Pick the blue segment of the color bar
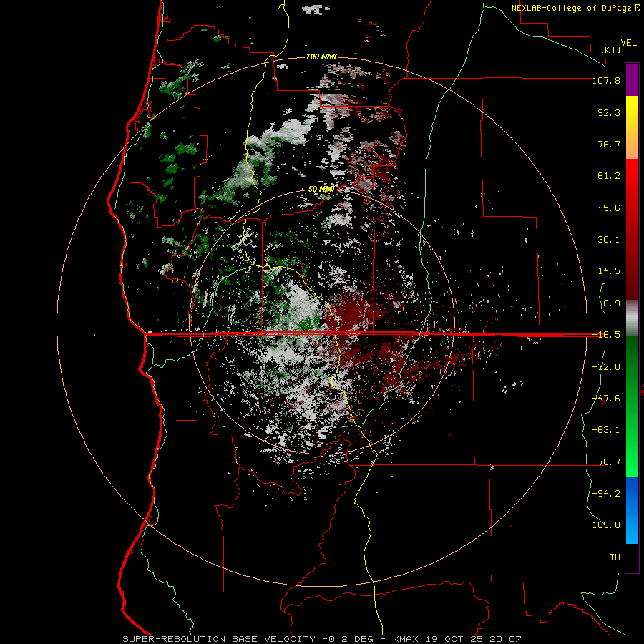The width and height of the screenshot is (644, 644). (632, 510)
